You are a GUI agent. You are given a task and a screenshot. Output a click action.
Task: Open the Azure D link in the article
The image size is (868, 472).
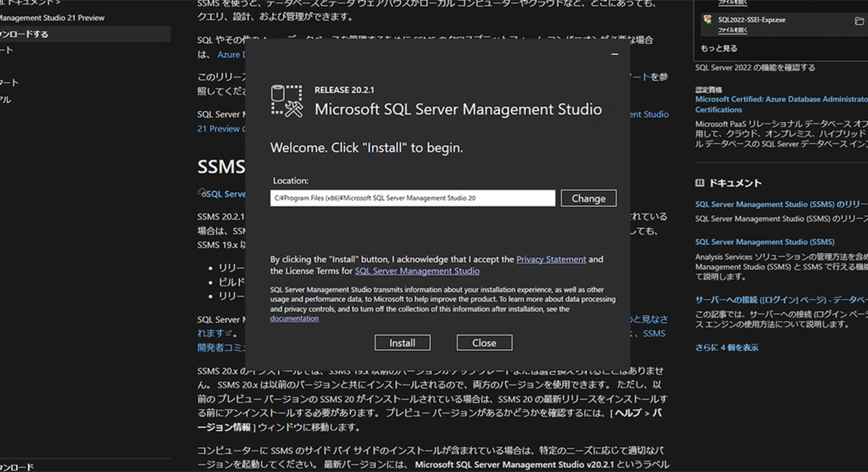(x=231, y=54)
